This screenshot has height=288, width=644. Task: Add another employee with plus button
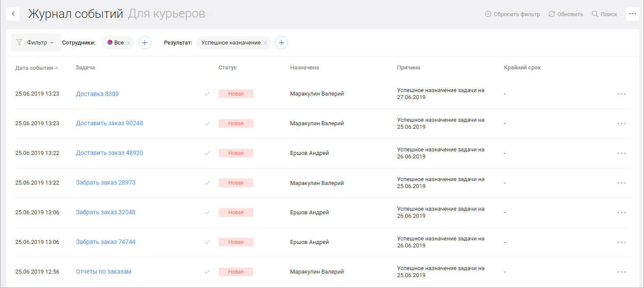(145, 43)
